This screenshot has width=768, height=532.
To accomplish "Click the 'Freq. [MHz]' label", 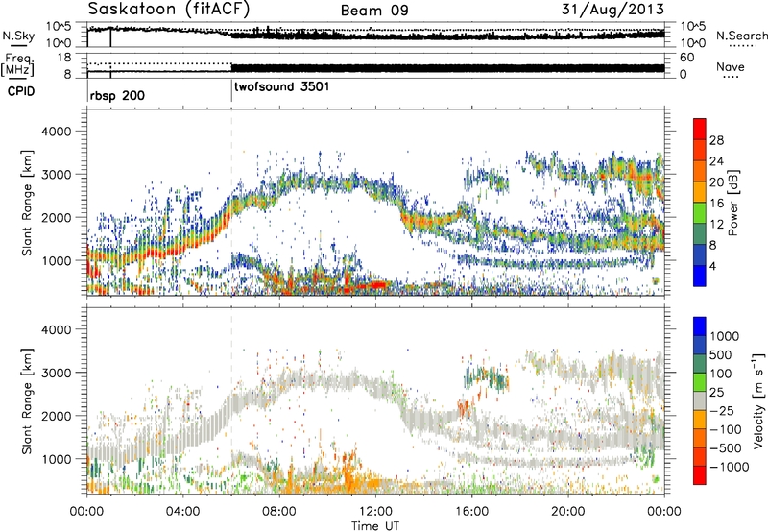I will pyautogui.click(x=18, y=65).
